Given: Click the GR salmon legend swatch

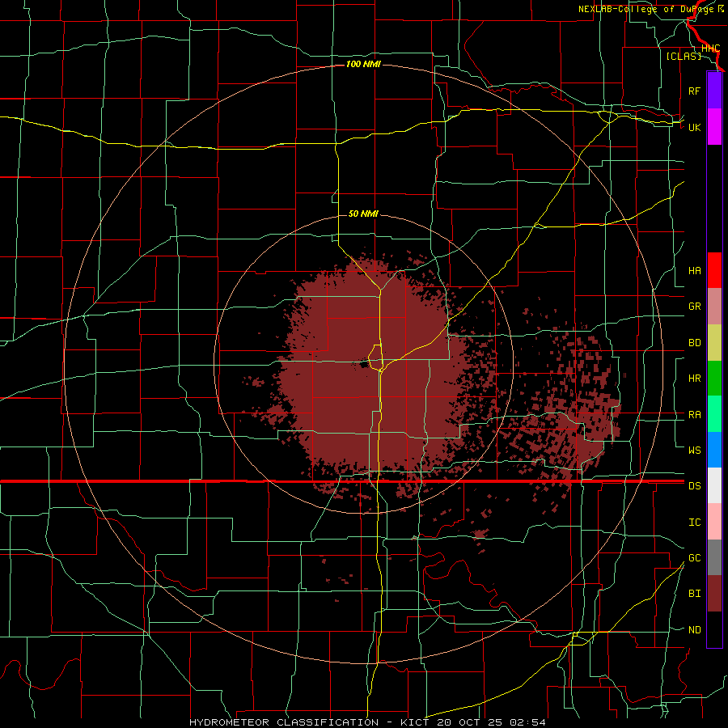Looking at the screenshot, I should 714,307.
